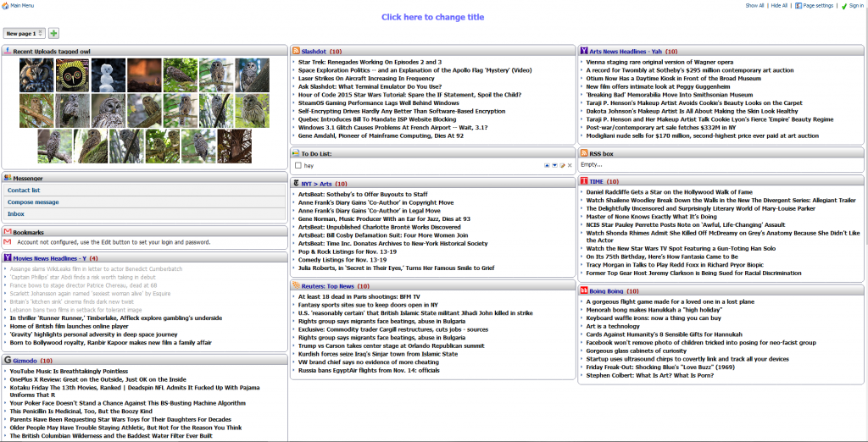Click the Gizmodo G icon

[8, 360]
